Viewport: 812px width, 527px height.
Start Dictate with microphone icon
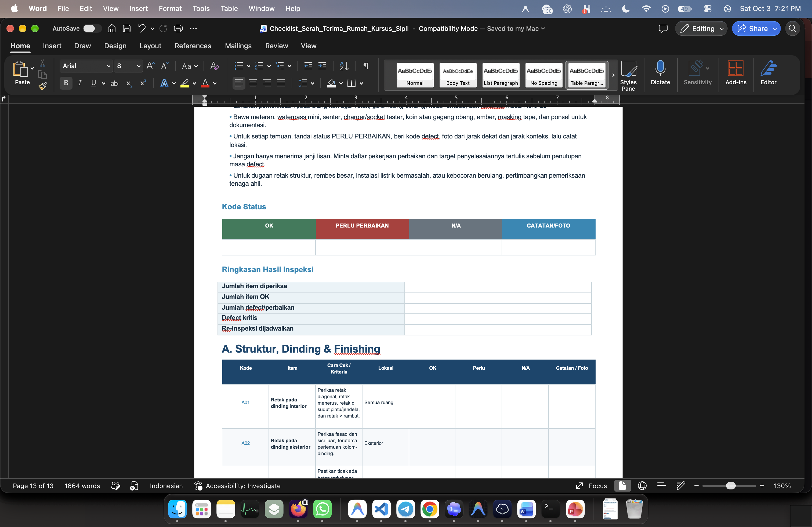pos(660,73)
